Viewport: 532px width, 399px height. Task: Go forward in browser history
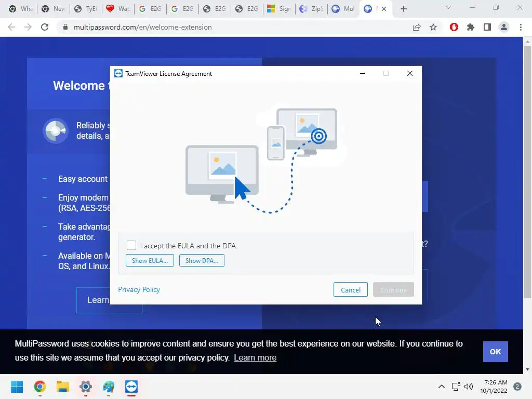tap(28, 27)
